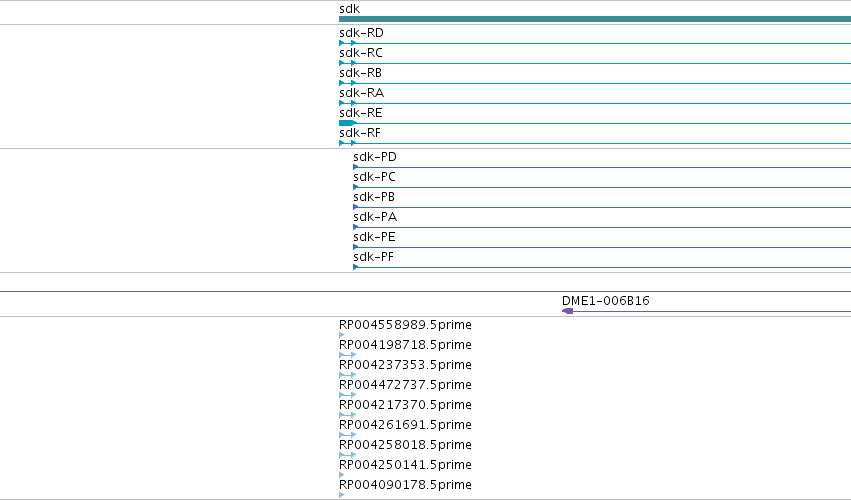This screenshot has height=500, width=851.
Task: Select the sdk-PE protein label
Action: point(374,237)
